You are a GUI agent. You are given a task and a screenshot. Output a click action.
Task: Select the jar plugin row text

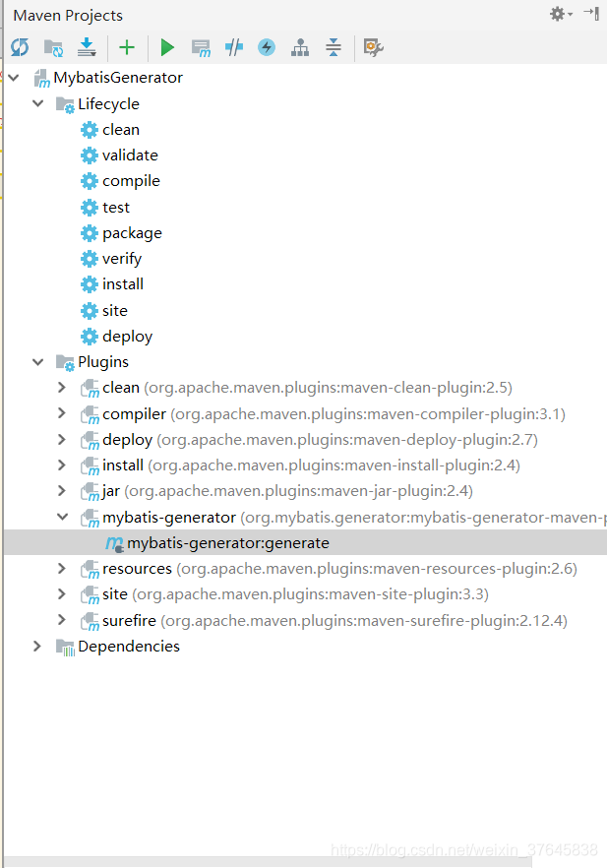point(287,491)
